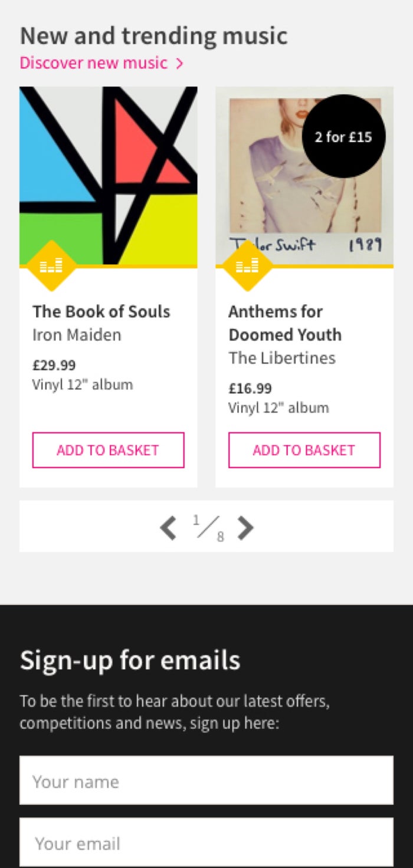Click the Your email input field

pyautogui.click(x=206, y=842)
